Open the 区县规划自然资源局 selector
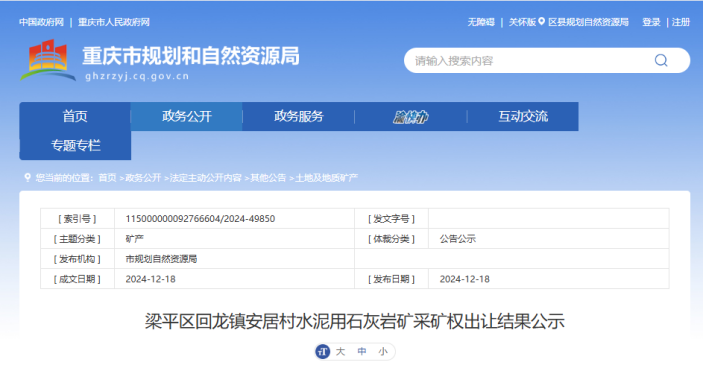This screenshot has width=703, height=369. (588, 22)
